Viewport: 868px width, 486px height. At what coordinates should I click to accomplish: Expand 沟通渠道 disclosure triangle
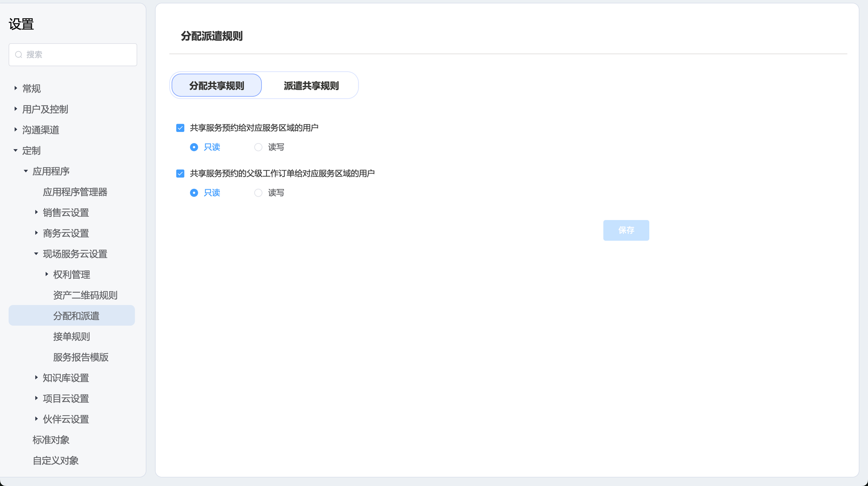pyautogui.click(x=16, y=129)
